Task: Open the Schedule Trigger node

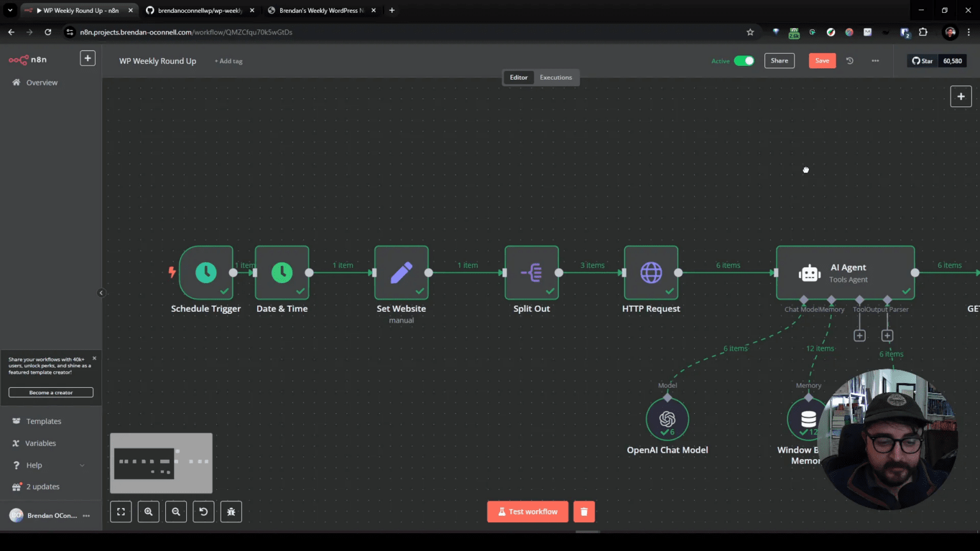Action: pyautogui.click(x=205, y=272)
